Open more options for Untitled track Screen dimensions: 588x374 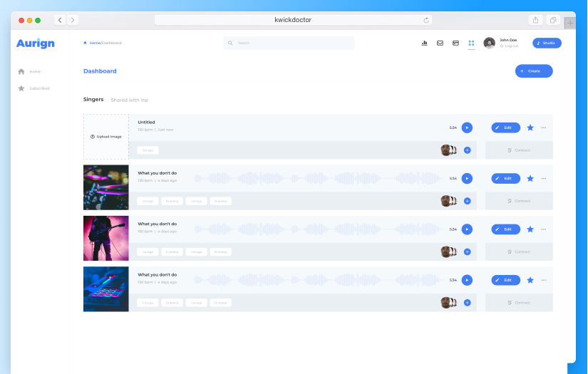544,128
